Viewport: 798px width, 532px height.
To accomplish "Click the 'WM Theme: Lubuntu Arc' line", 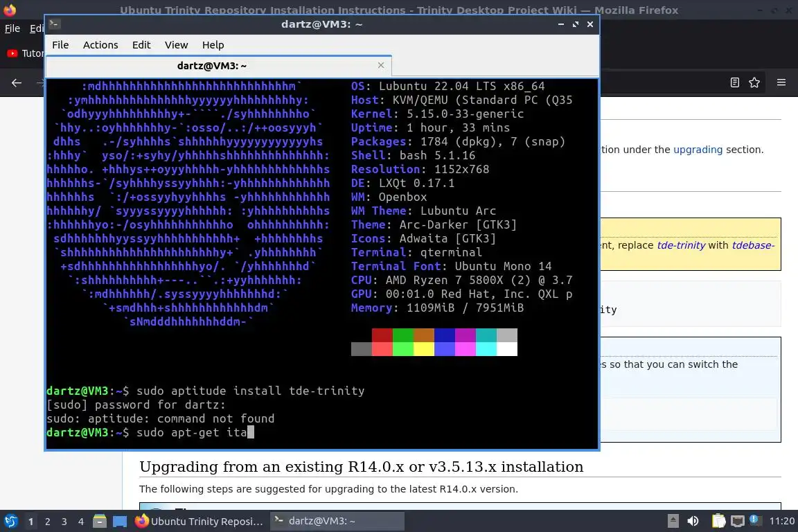I will pyautogui.click(x=423, y=211).
